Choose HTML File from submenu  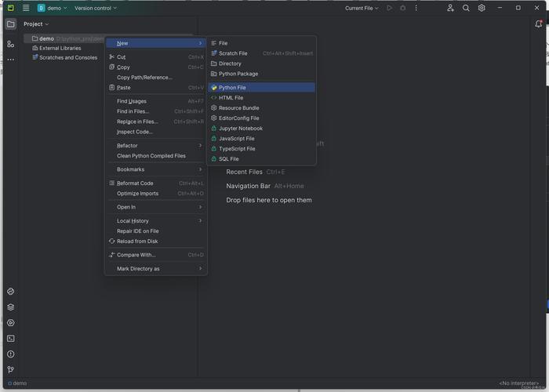click(x=261, y=98)
